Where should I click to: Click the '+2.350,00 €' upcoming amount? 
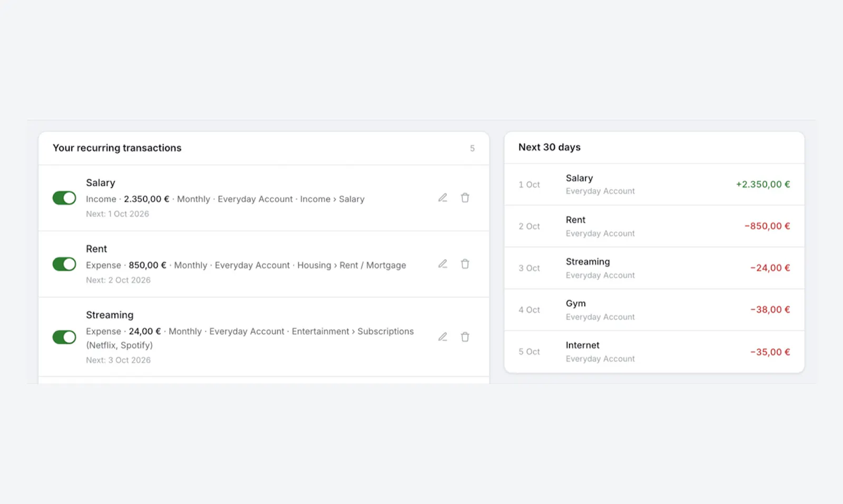click(x=763, y=184)
